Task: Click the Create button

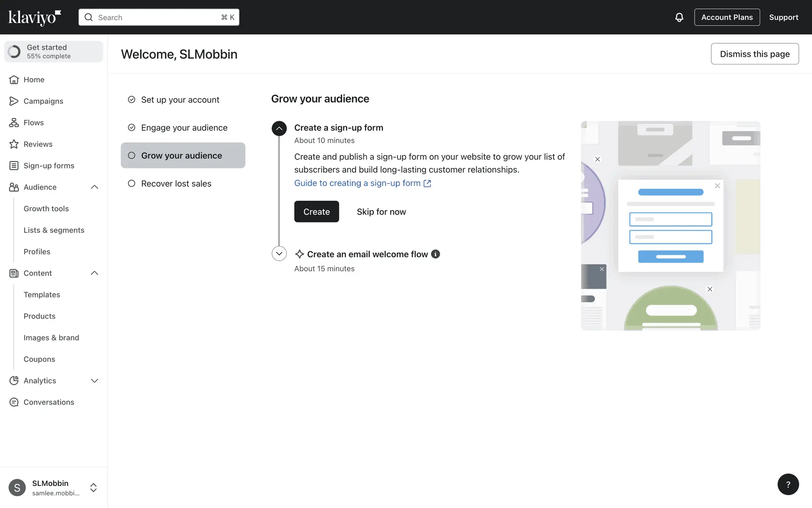Action: 316,212
